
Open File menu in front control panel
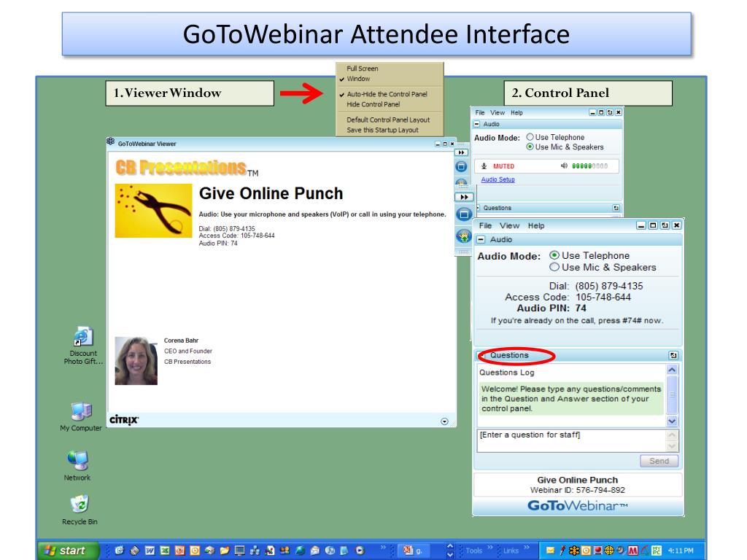(485, 226)
